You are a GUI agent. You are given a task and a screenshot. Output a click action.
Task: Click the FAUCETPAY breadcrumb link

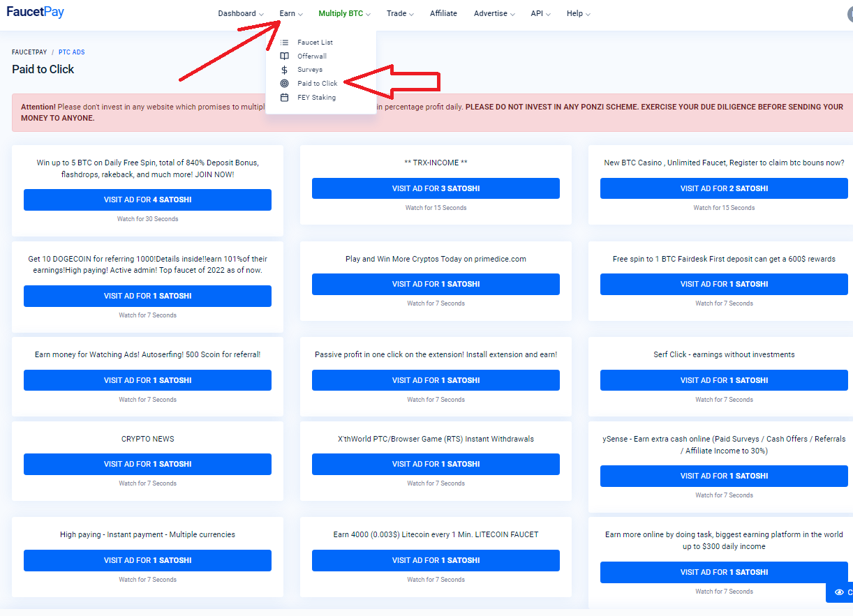pyautogui.click(x=29, y=52)
